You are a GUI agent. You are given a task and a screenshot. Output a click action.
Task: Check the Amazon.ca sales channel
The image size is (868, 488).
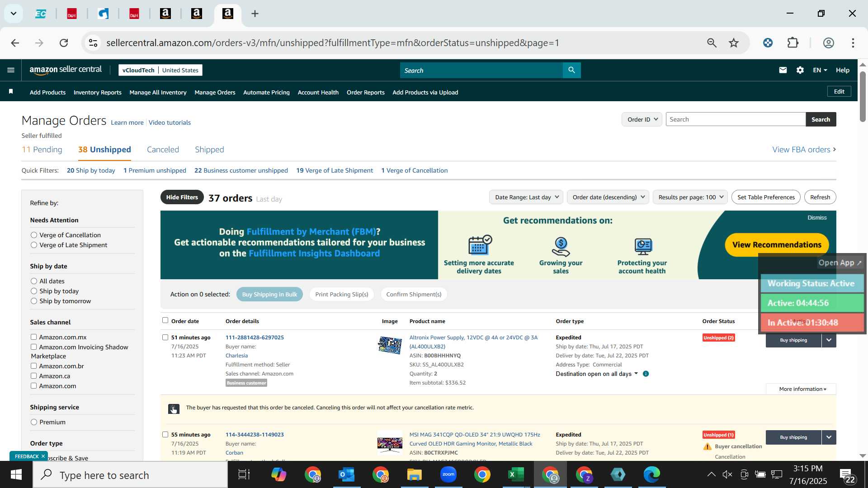(x=33, y=375)
